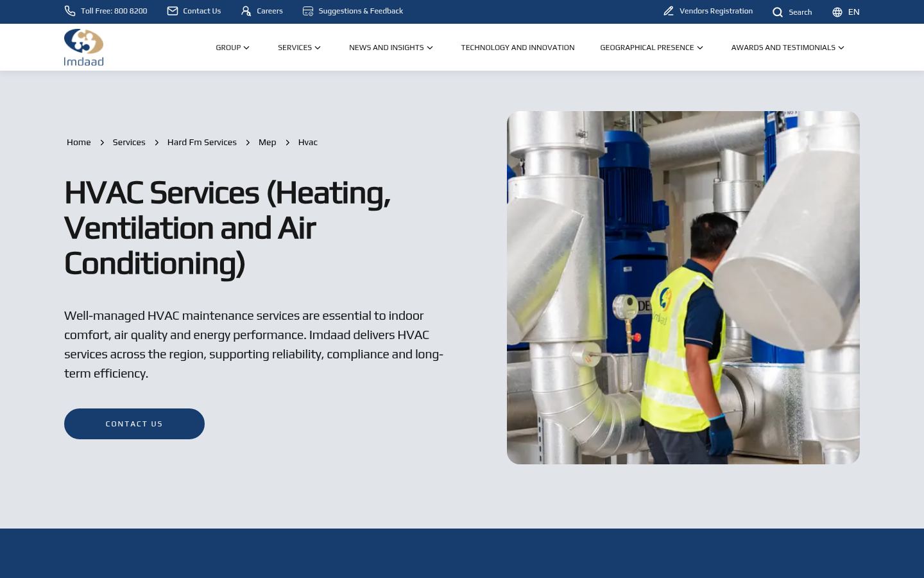This screenshot has width=924, height=578.
Task: Click the Hvac breadcrumb
Action: click(x=308, y=142)
